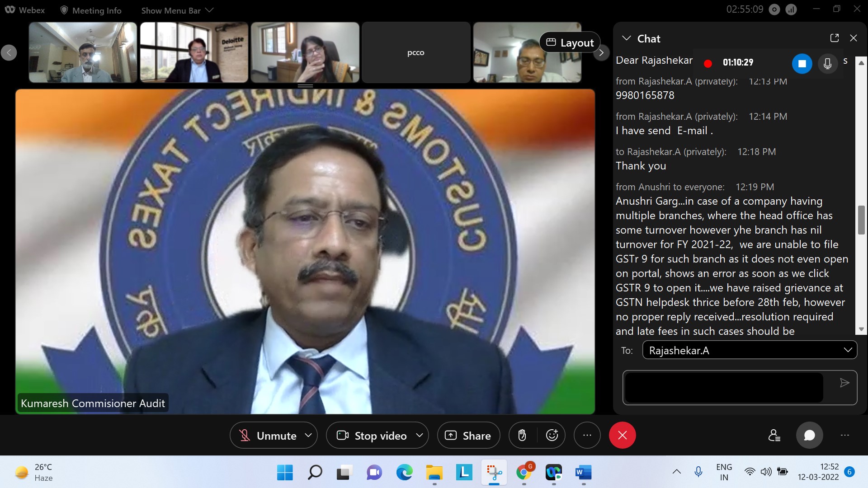Focus the chat message input box
Image resolution: width=868 pixels, height=488 pixels.
(x=723, y=387)
